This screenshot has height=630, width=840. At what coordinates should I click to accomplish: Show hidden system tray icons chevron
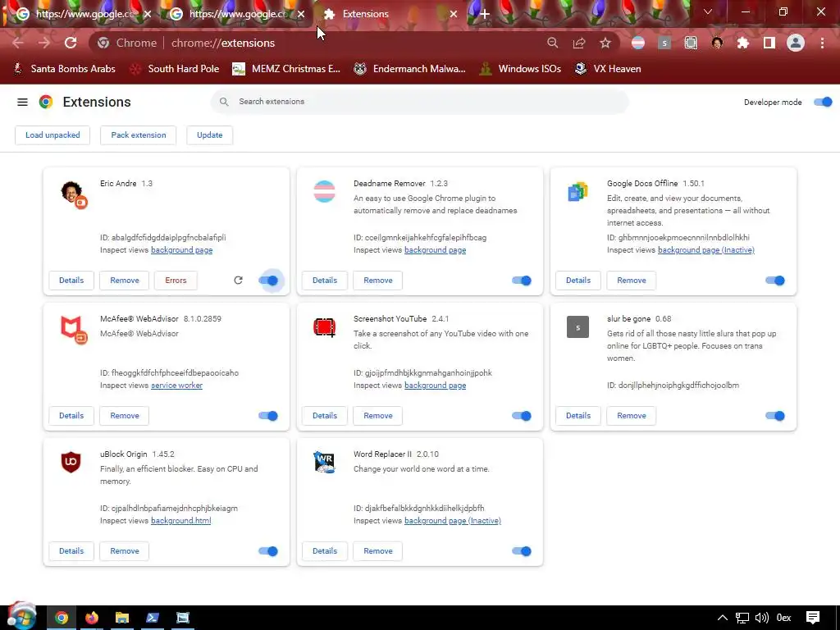(x=722, y=618)
